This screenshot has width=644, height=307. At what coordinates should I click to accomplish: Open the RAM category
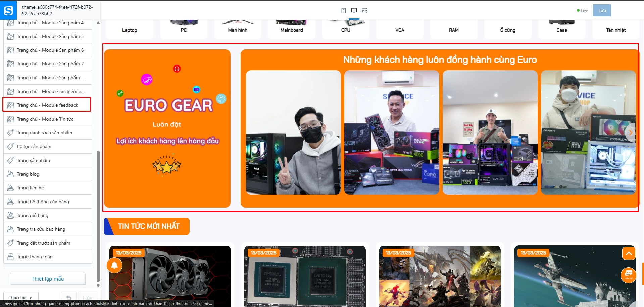click(x=454, y=30)
